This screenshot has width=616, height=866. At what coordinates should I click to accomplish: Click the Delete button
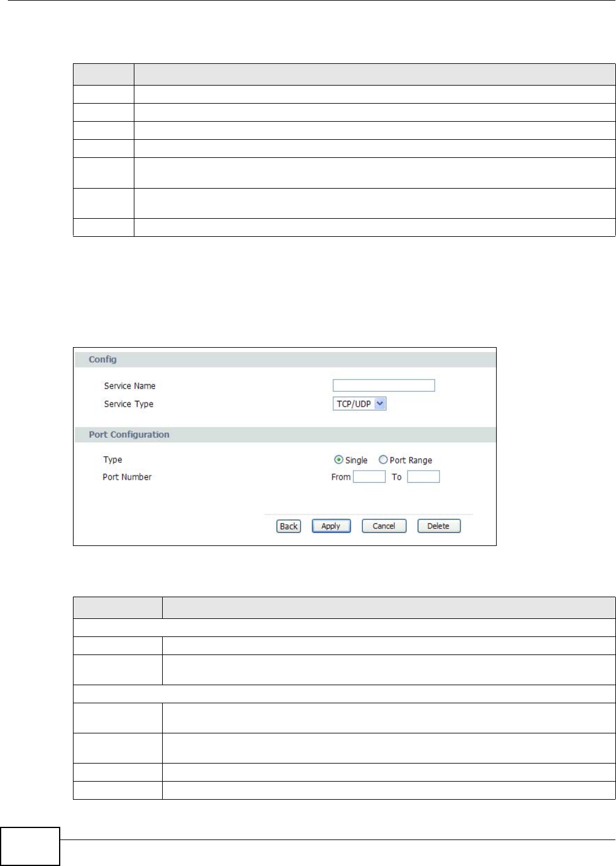(438, 526)
